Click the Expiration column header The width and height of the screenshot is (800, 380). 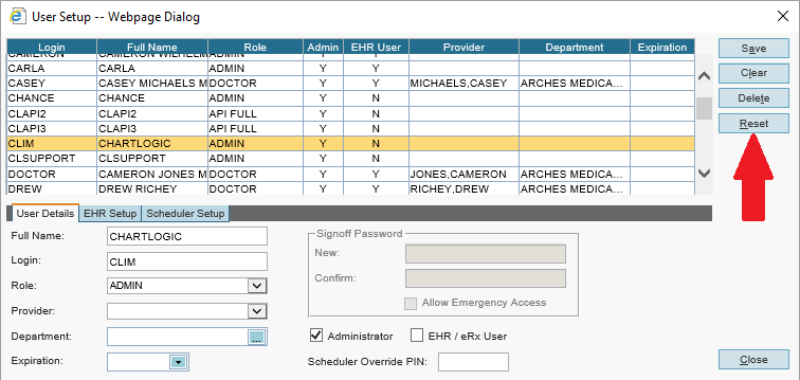(x=662, y=47)
